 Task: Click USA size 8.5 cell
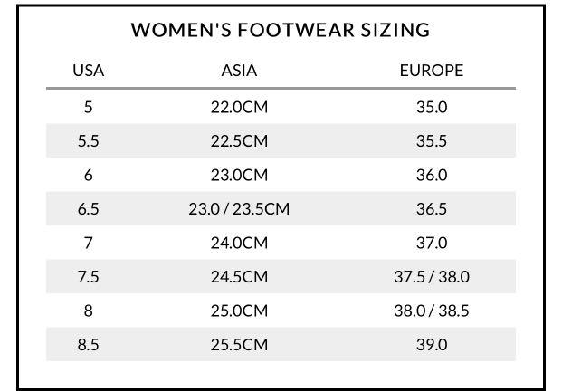(88, 345)
